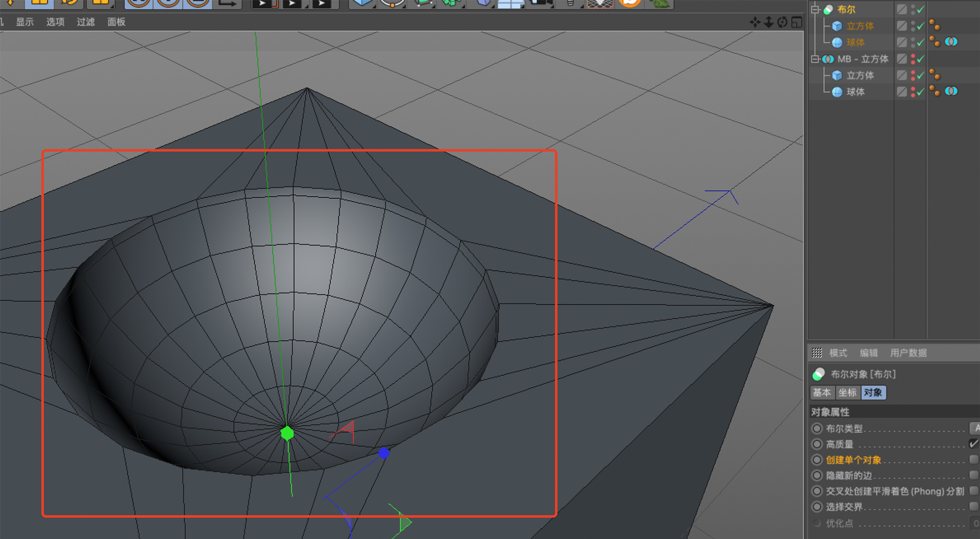The image size is (980, 539).
Task: Click the Phong tag on orange 立方体
Action: 934,25
